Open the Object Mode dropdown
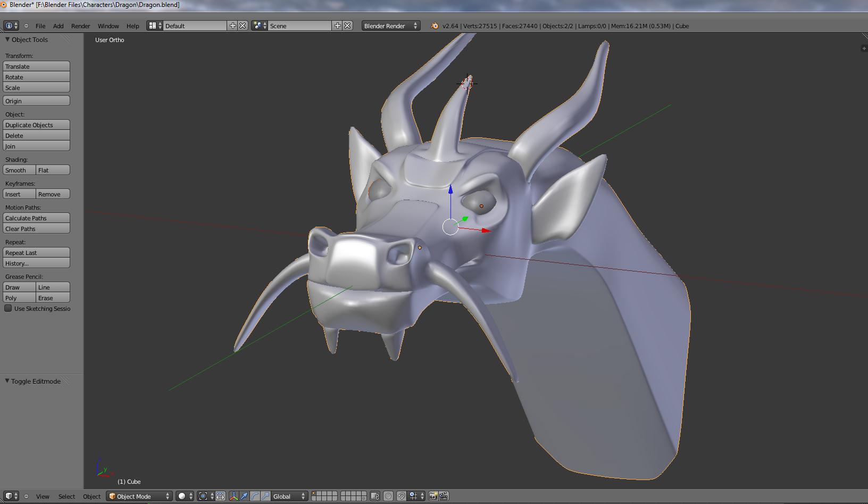This screenshot has height=504, width=868. (139, 496)
